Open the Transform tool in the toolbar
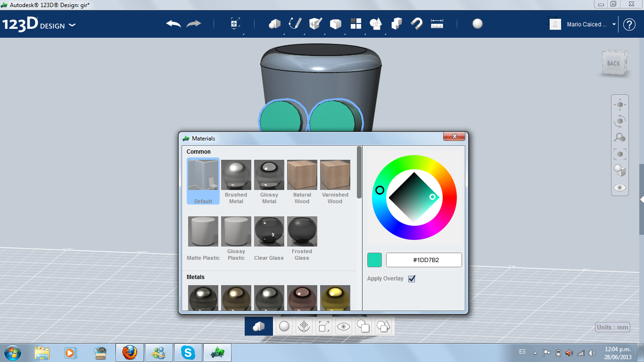Image resolution: width=644 pixels, height=362 pixels. tap(235, 24)
